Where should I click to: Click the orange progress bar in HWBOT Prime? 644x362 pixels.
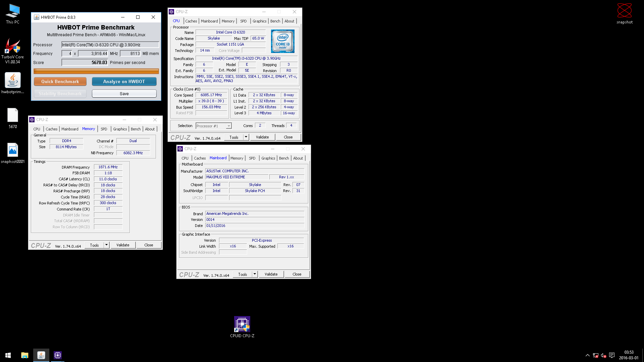click(x=96, y=71)
